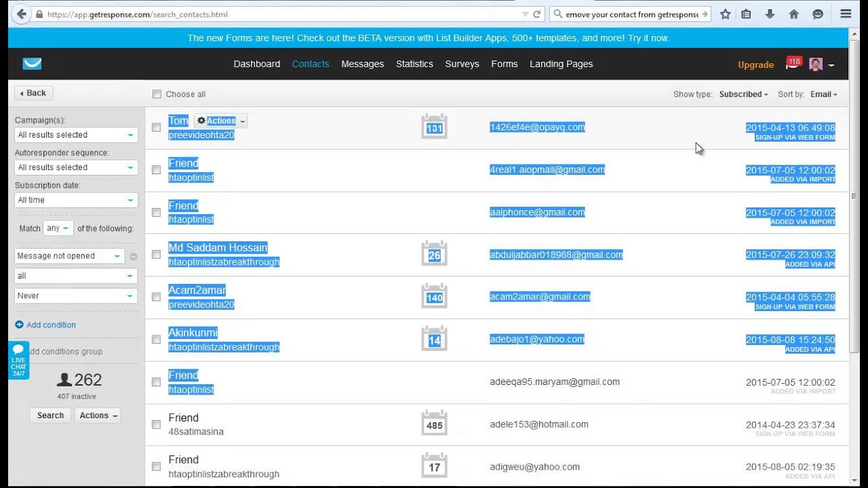The image size is (868, 488).
Task: Change the Match any dropdown
Action: (58, 228)
